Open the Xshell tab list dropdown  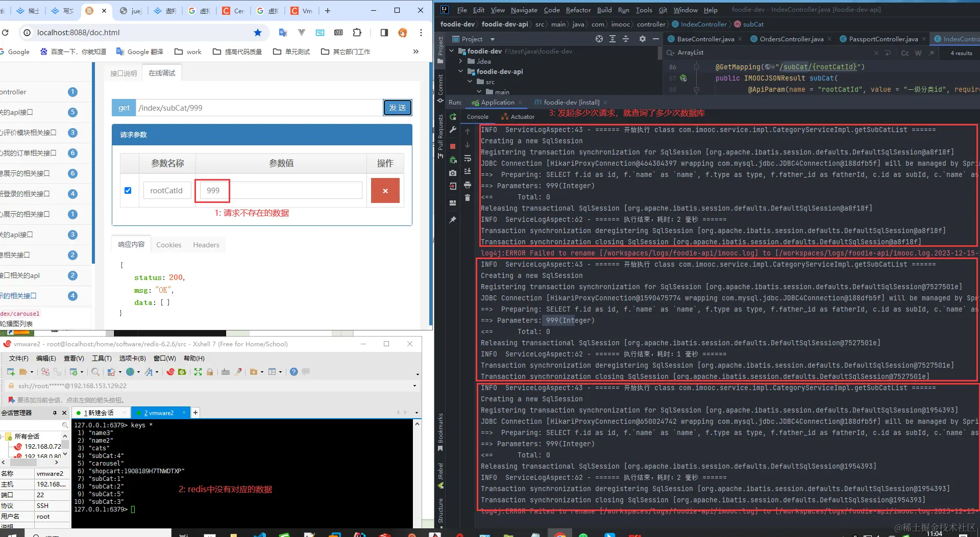pyautogui.click(x=416, y=413)
